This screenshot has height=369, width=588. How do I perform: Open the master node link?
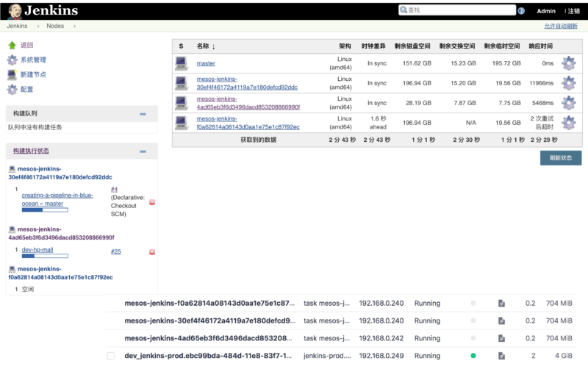tap(206, 64)
